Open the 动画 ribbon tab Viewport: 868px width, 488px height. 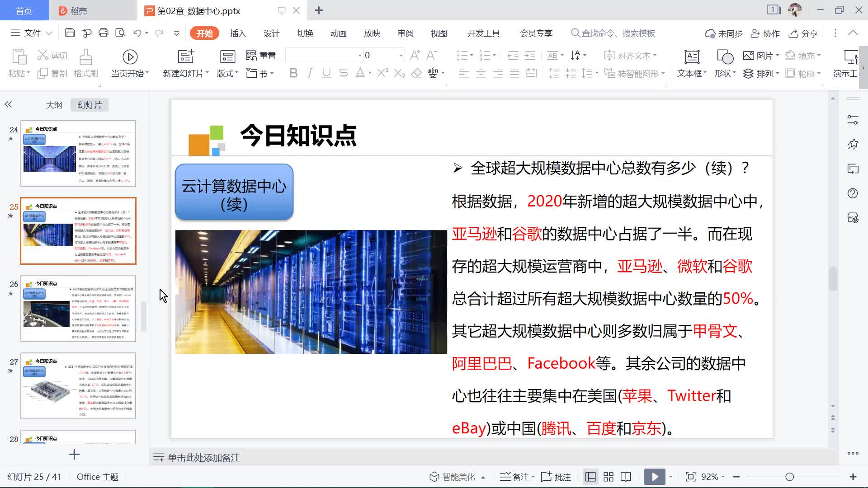point(338,33)
